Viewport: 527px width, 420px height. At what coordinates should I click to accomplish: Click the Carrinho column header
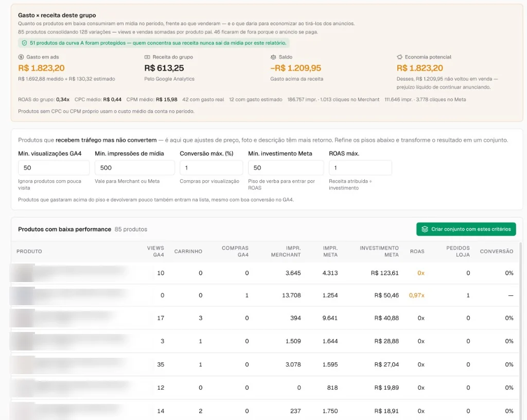click(188, 251)
